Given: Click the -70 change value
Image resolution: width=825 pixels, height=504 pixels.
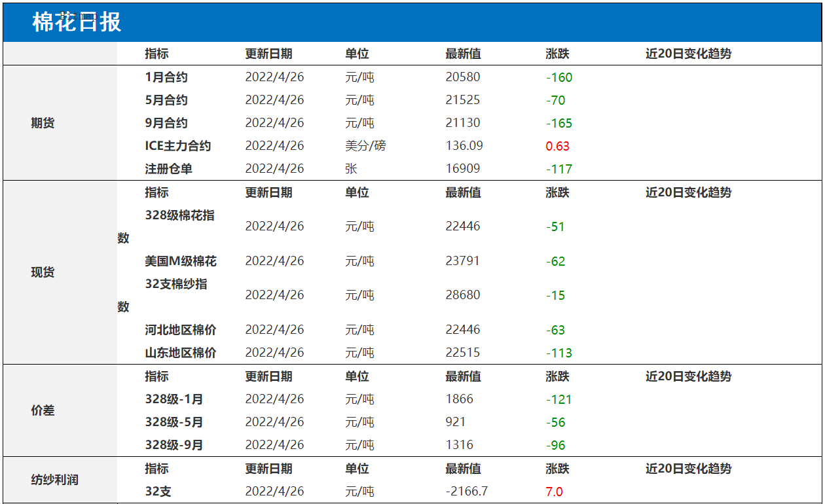Looking at the screenshot, I should 556,100.
